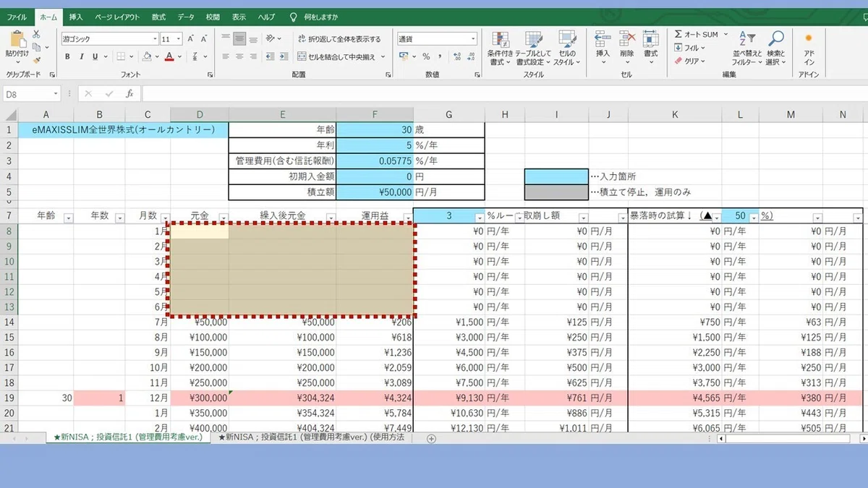868x488 pixels.
Task: Select sheet tab ★新NISA 使用方法
Action: 311,437
